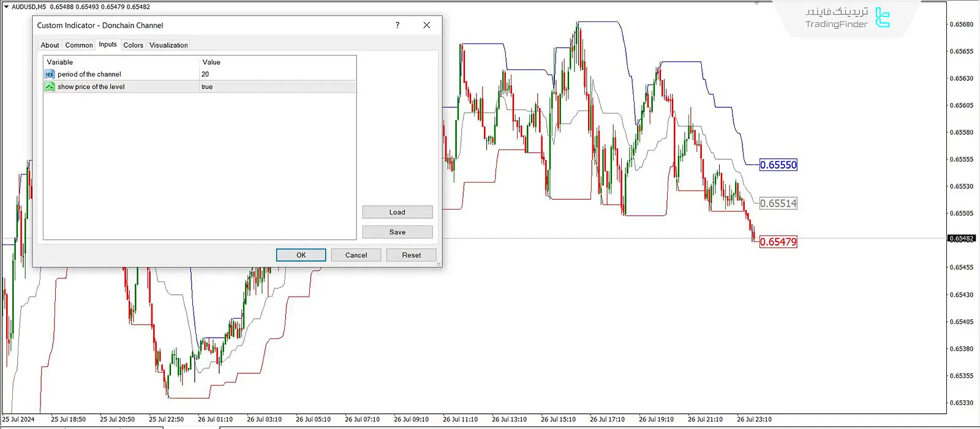The height and width of the screenshot is (429, 980).
Task: Open the Colors tab
Action: tap(133, 45)
